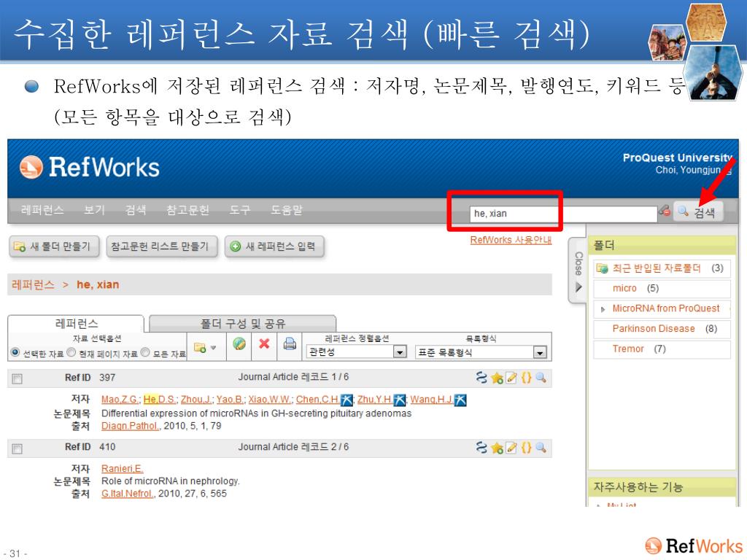Expand the add-to-folder dropdown arrow
Viewport: 747px width, 560px height.
(x=214, y=348)
